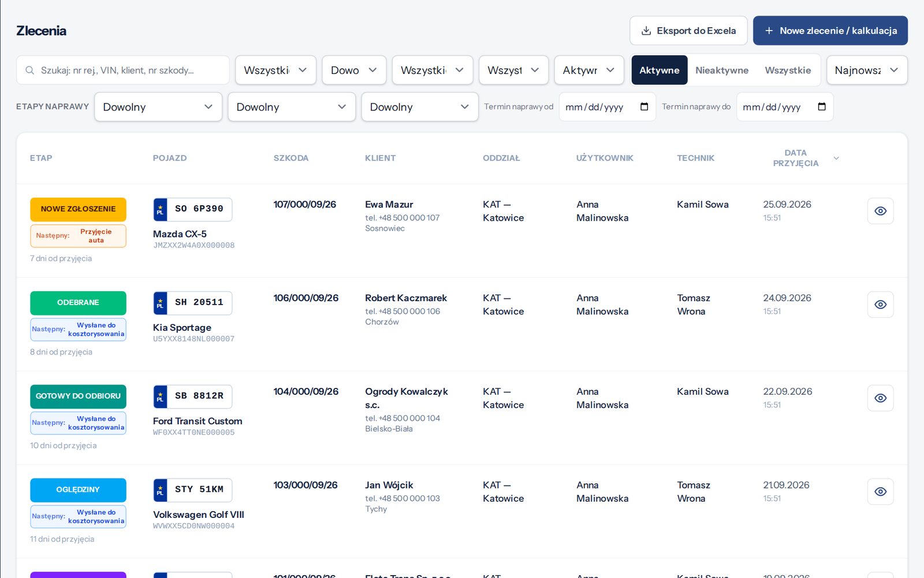Click next stage Przyjęcie auta chip

78,236
